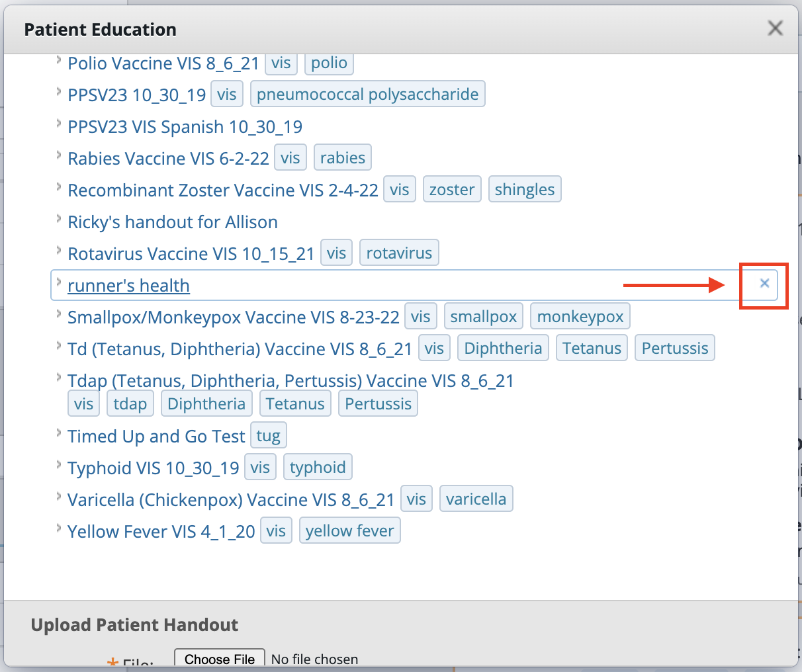
Task: Click the tdap tag under Tdap Vaccine
Action: point(130,403)
